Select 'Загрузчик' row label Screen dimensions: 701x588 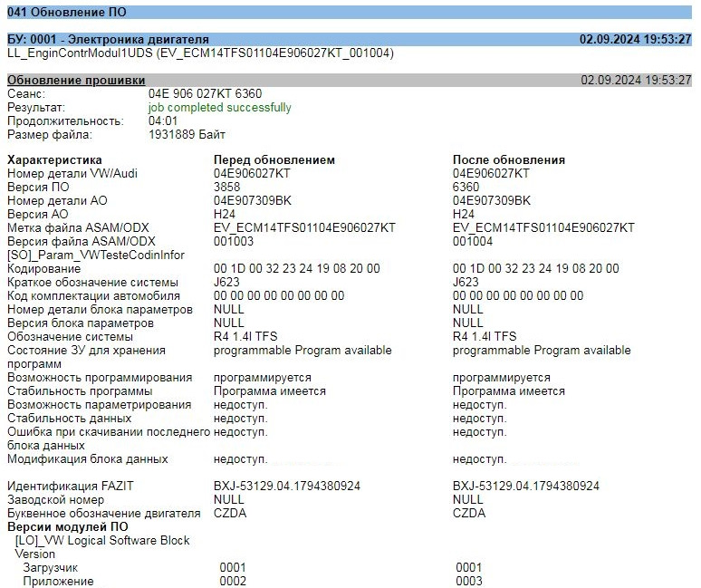[x=50, y=567]
